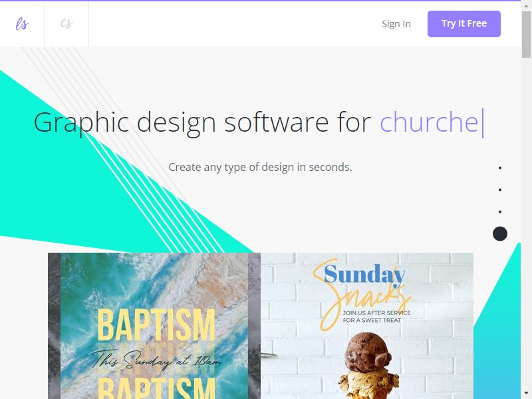Open the Baptism design thumbnail

point(154,326)
